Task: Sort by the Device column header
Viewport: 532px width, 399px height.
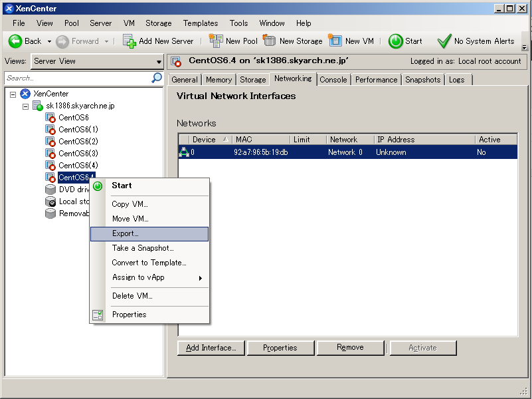Action: click(x=210, y=140)
